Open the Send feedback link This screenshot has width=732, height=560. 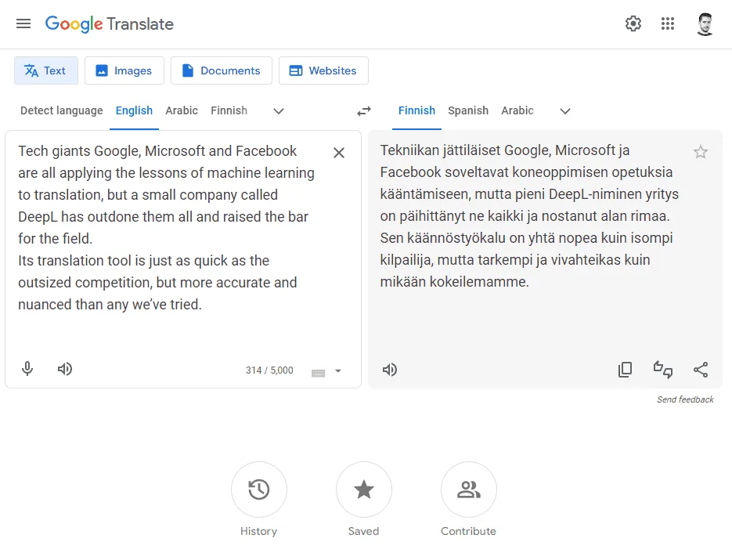pyautogui.click(x=685, y=399)
